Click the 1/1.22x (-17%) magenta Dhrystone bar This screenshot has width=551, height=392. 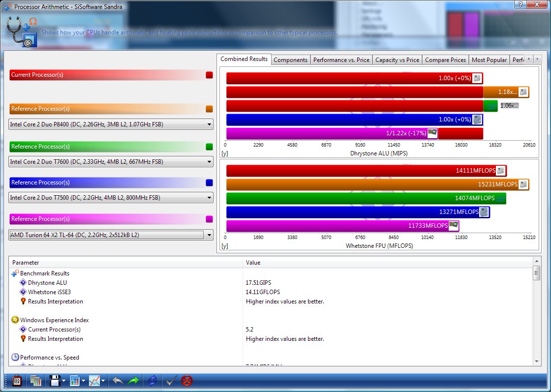coord(332,133)
